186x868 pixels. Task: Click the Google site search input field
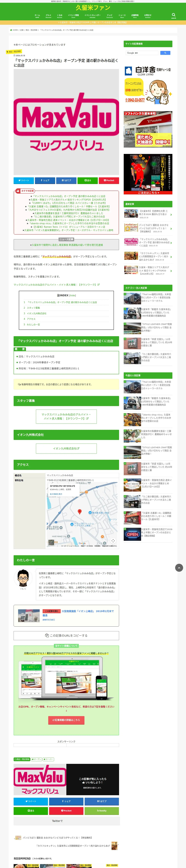tap(142, 53)
